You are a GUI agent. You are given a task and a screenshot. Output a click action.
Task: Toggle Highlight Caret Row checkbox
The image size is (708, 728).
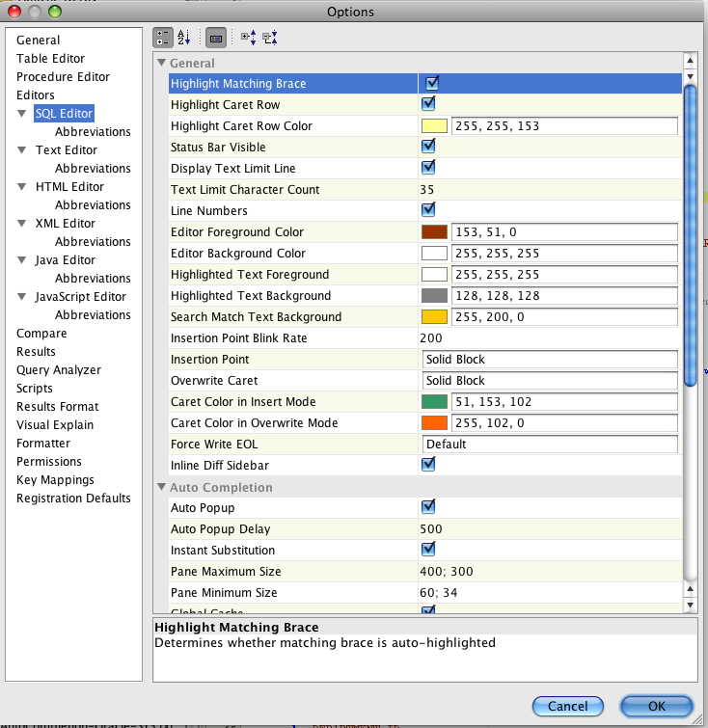428,103
